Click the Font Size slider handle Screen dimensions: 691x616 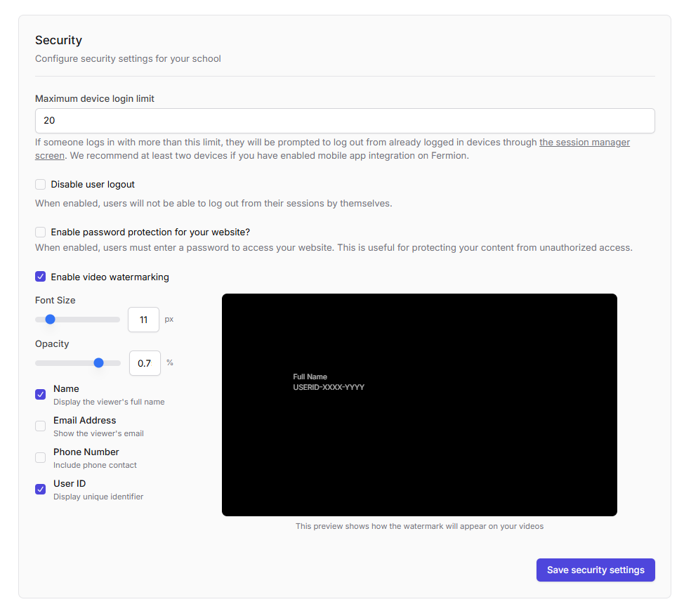[x=50, y=319]
